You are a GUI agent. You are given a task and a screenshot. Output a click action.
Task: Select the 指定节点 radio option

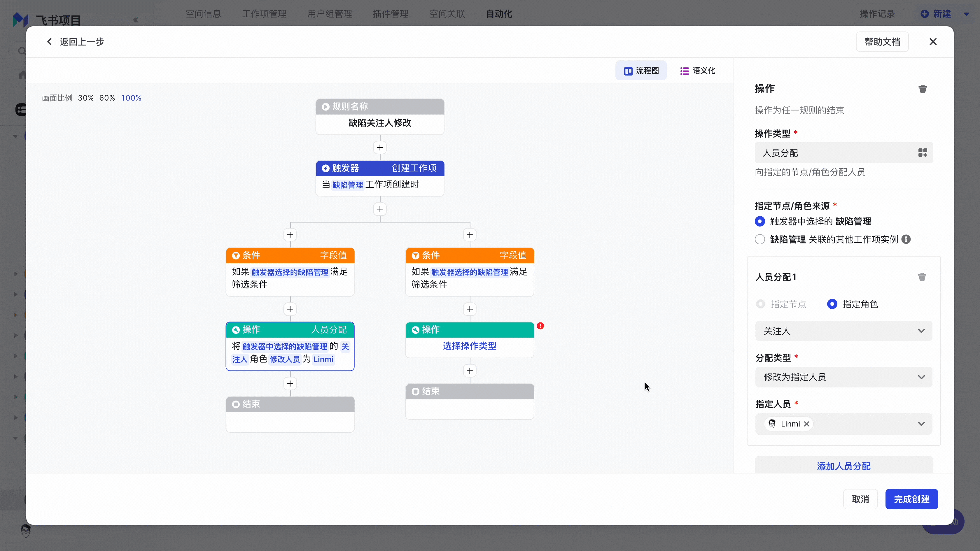pos(760,304)
